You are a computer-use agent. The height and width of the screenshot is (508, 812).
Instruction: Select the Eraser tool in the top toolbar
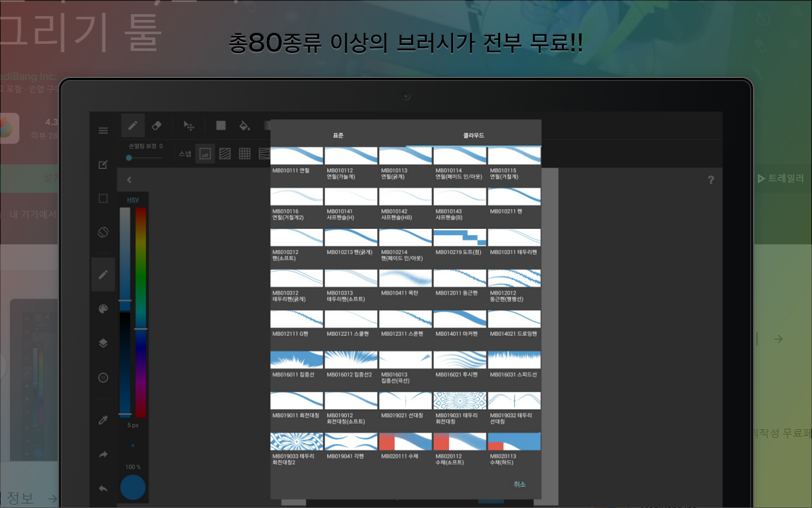157,126
